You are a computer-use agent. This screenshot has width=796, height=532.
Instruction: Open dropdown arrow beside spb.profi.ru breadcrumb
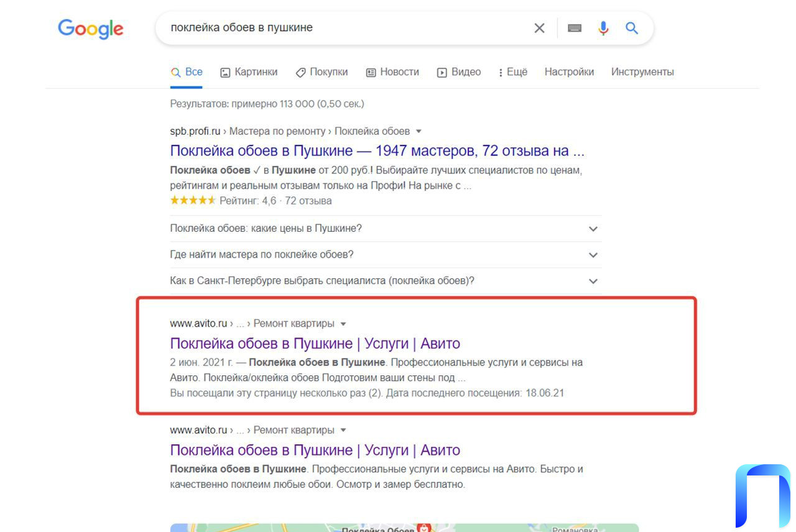click(419, 132)
